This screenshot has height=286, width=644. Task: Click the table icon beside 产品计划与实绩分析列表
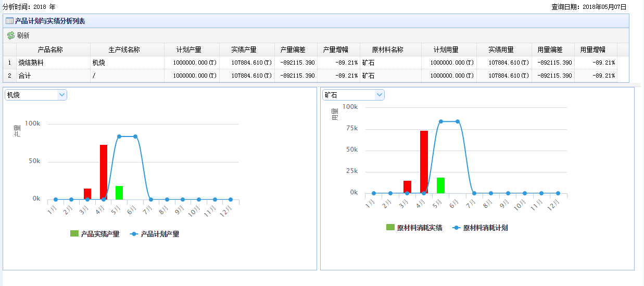(9, 21)
